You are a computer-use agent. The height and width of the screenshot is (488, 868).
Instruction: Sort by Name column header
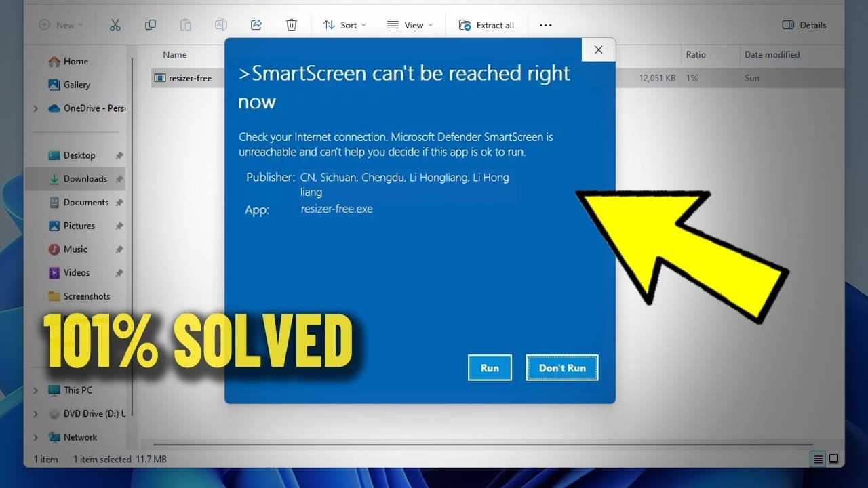click(x=175, y=55)
